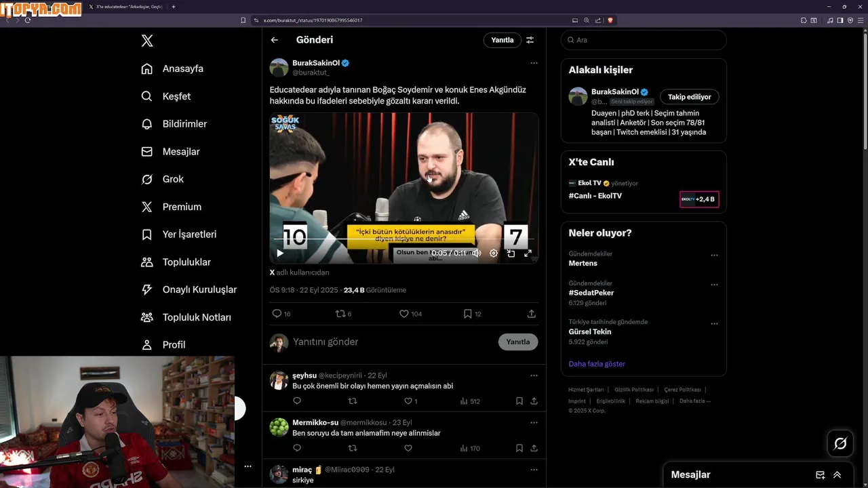
Task: Open more options on miraç's reply
Action: [534, 470]
